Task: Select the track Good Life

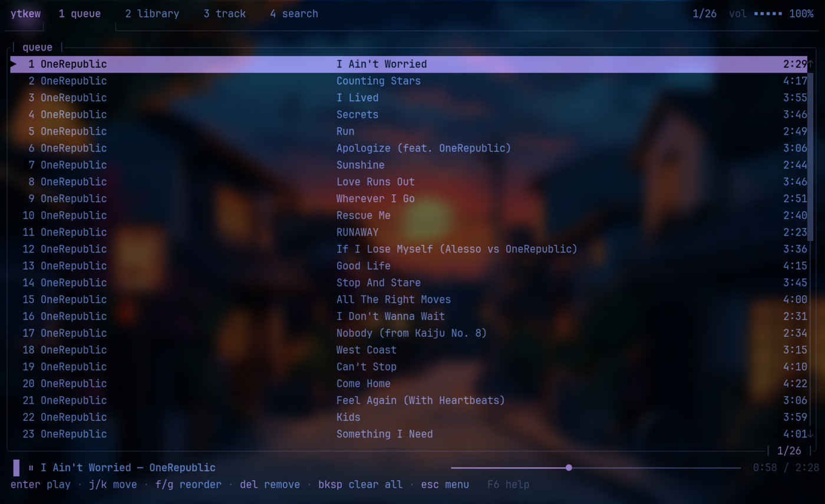Action: click(408, 266)
